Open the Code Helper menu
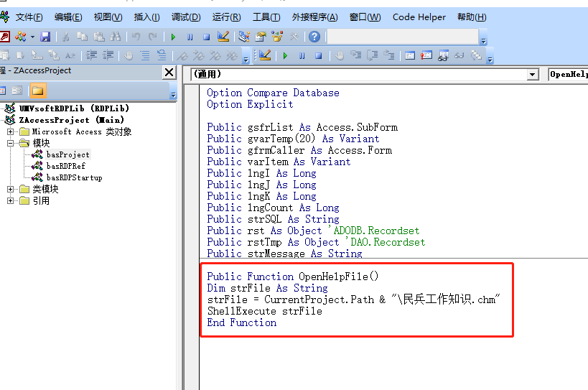 click(419, 17)
